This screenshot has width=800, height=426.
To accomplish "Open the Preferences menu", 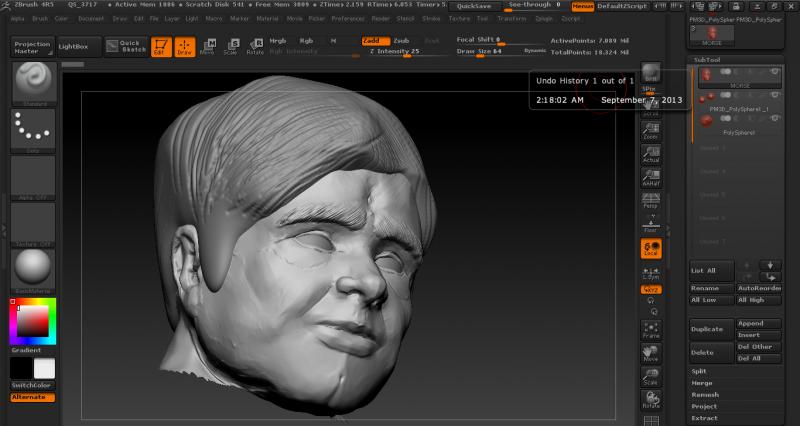I will click(348, 18).
